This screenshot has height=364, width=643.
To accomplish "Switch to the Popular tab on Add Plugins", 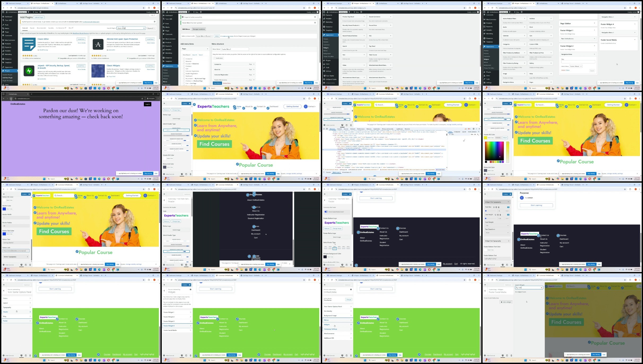I will [x=32, y=28].
